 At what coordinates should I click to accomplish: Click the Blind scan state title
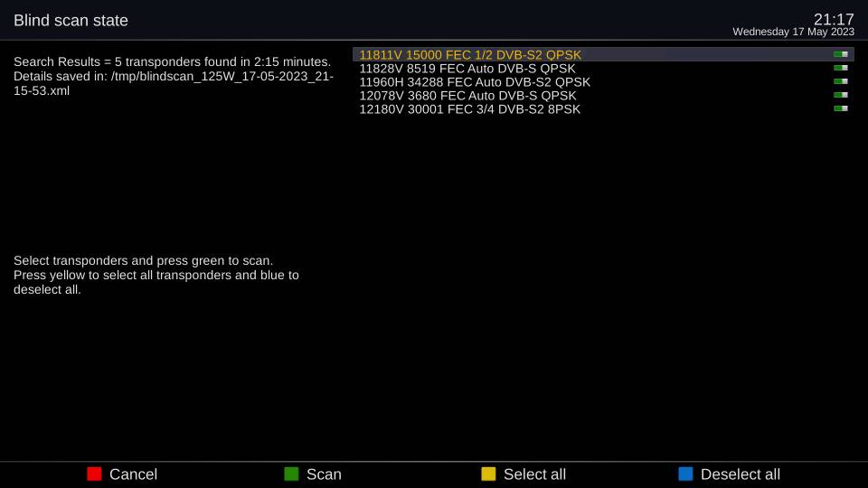click(71, 21)
